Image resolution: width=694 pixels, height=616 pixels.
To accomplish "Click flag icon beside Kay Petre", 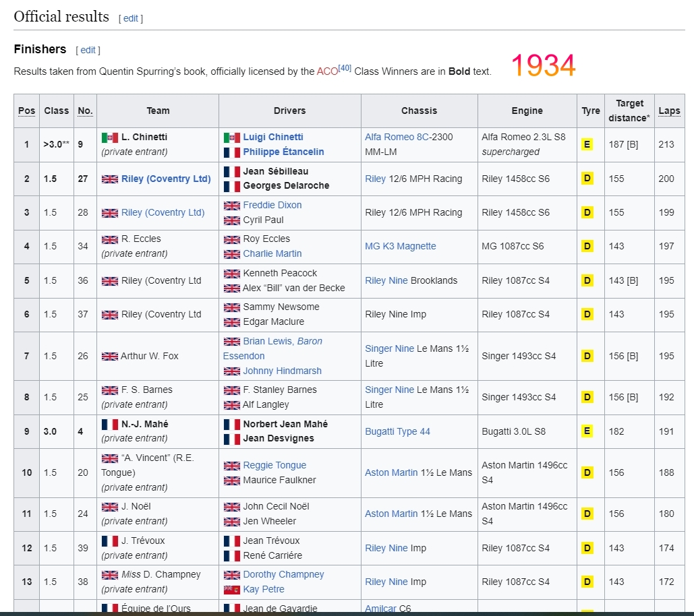I will click(x=232, y=590).
